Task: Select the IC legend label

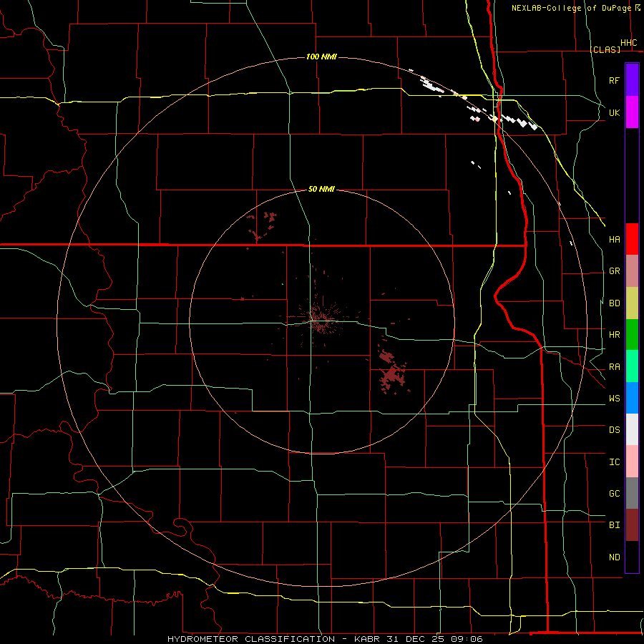Action: click(614, 462)
